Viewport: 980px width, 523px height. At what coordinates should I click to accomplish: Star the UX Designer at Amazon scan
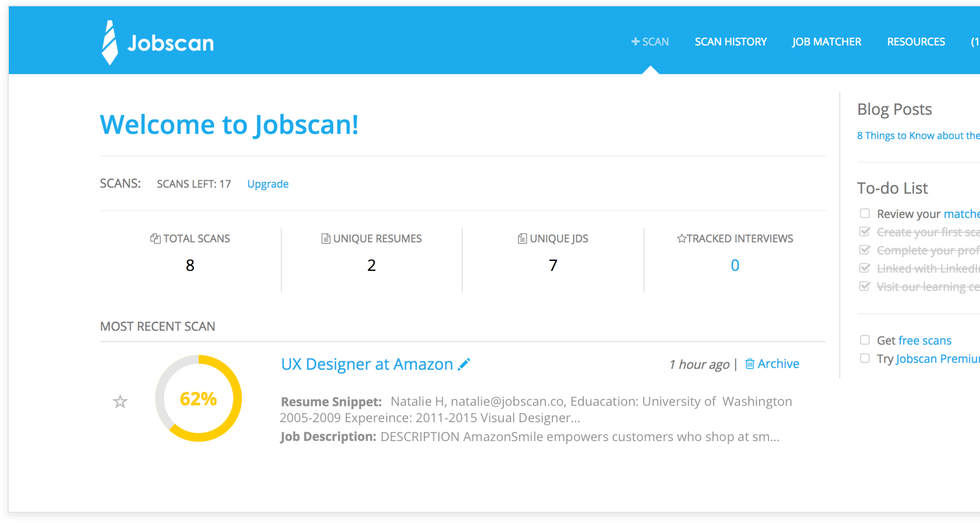tap(120, 401)
